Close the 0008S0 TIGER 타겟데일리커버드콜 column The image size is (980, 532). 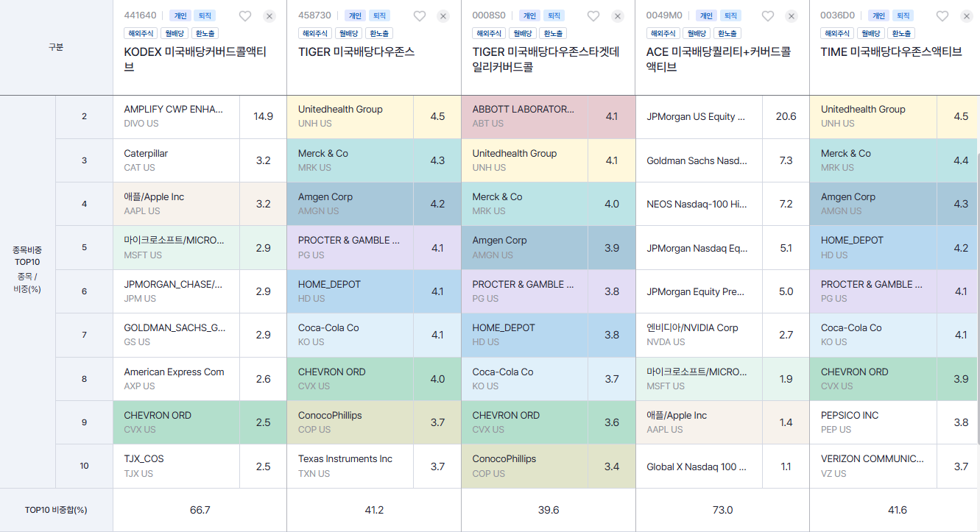pyautogui.click(x=617, y=16)
